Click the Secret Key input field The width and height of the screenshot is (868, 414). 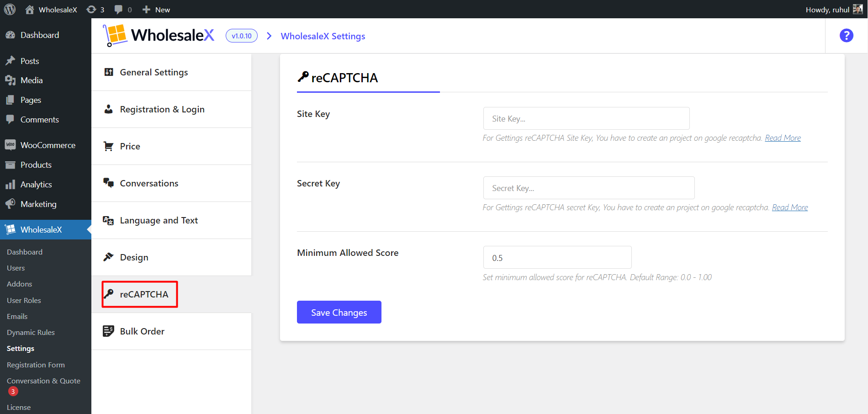point(589,188)
